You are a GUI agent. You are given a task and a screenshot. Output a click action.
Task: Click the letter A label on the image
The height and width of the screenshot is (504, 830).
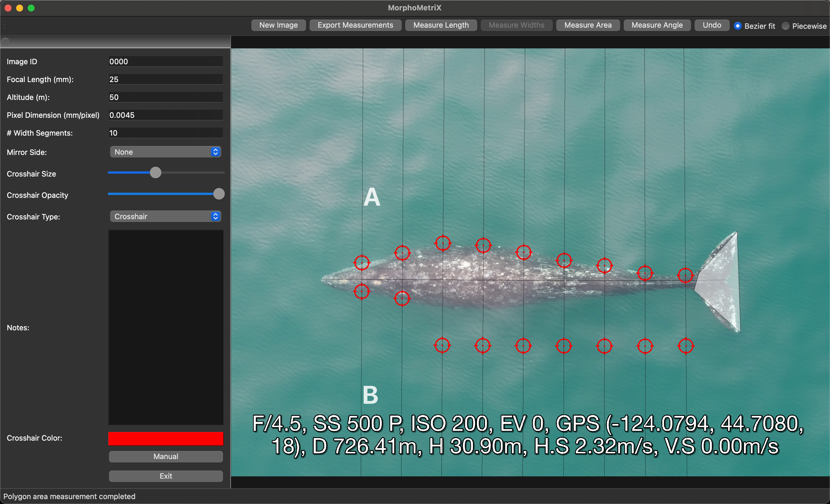tap(371, 197)
